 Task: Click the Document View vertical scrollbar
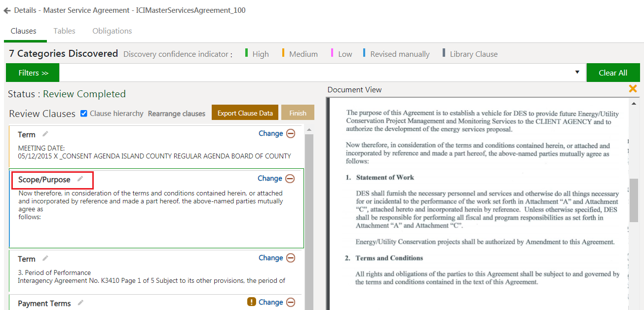coord(634,200)
